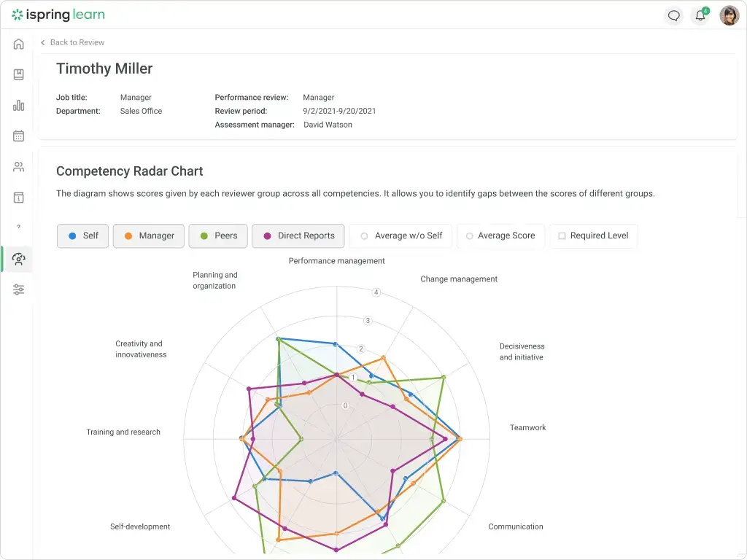The width and height of the screenshot is (747, 560).
Task: Select the Courses book icon in sidebar
Action: tap(18, 74)
